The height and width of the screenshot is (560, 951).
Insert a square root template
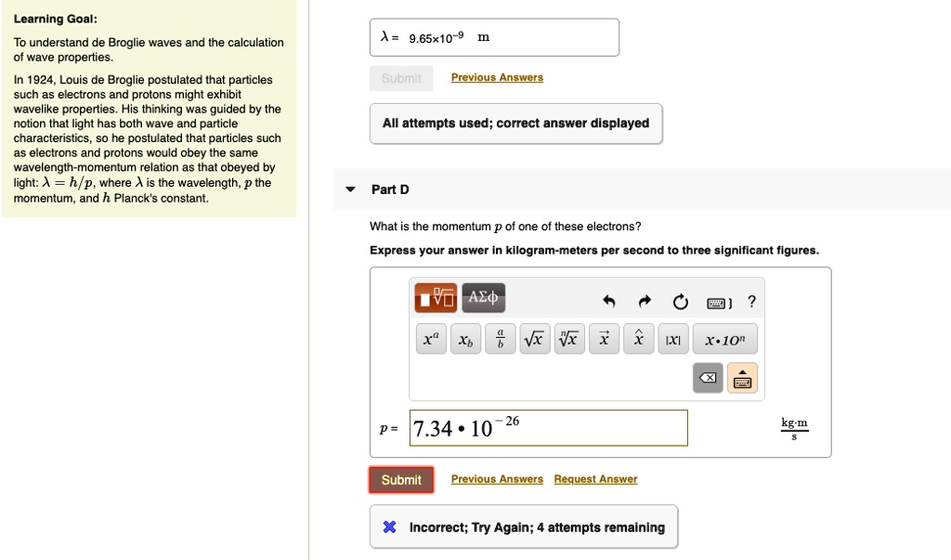click(534, 341)
